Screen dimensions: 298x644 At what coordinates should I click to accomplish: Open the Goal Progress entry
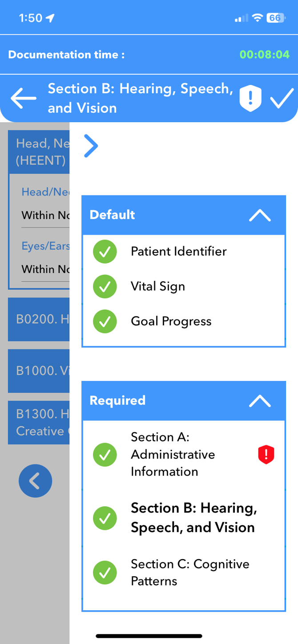pyautogui.click(x=171, y=321)
